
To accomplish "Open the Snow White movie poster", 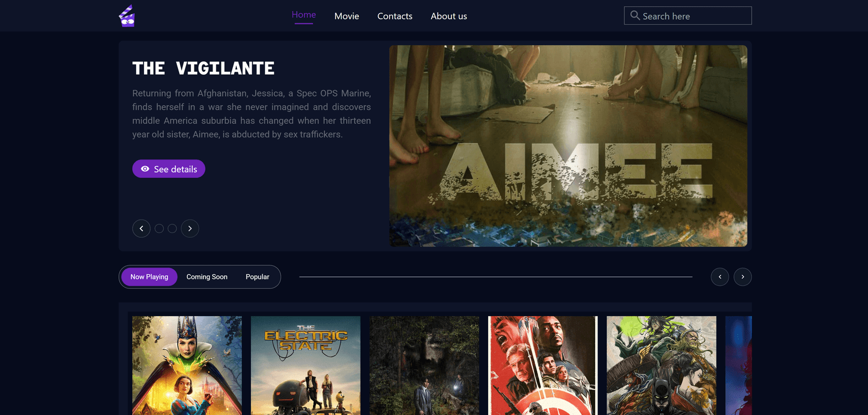I will (x=187, y=365).
